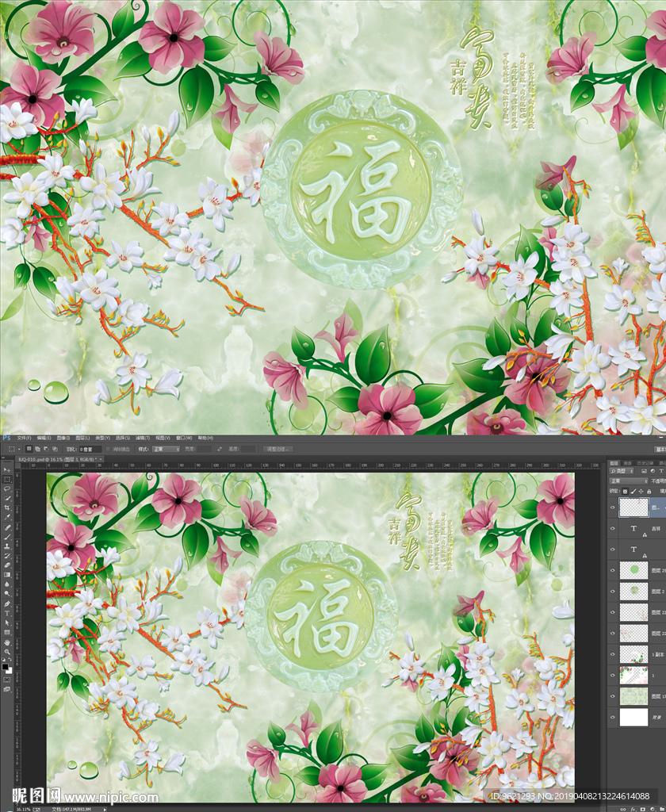The image size is (666, 812).
Task: Click the swap width and height arrows
Action: tap(220, 449)
